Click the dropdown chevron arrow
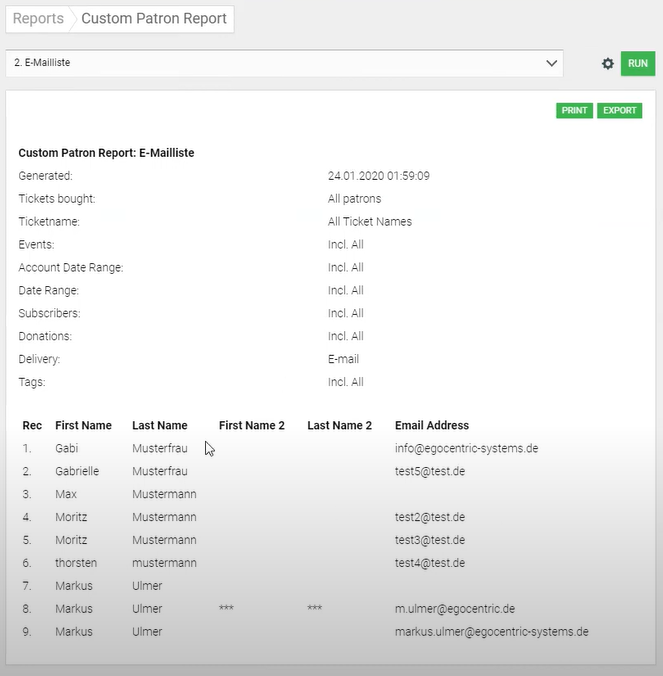 552,63
